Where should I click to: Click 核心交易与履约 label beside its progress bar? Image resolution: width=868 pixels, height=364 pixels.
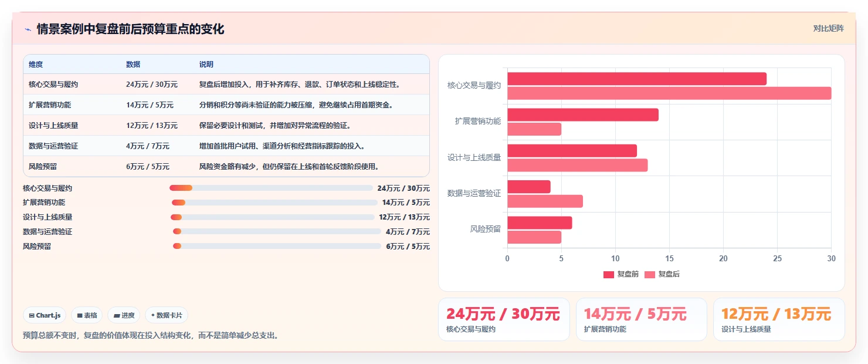click(48, 188)
